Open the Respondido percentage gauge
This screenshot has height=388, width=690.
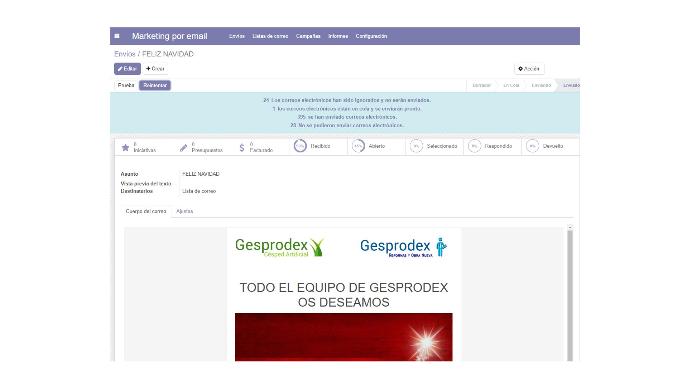tap(474, 146)
